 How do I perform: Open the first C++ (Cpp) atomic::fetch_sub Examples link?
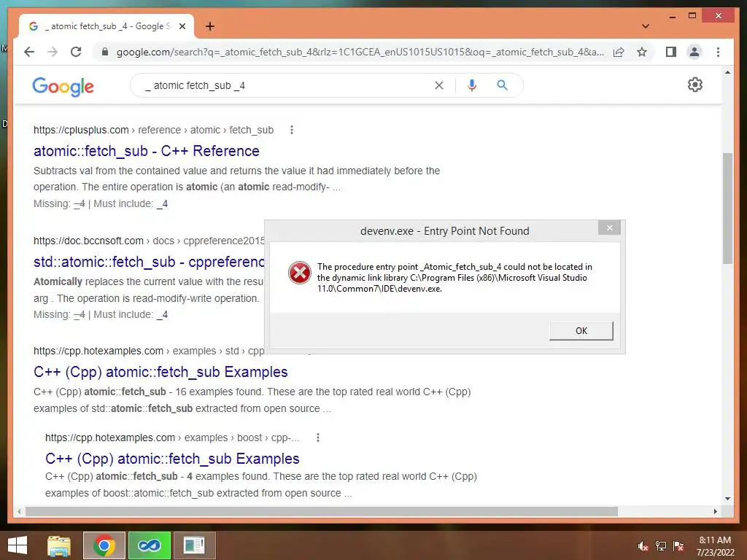pyautogui.click(x=160, y=372)
